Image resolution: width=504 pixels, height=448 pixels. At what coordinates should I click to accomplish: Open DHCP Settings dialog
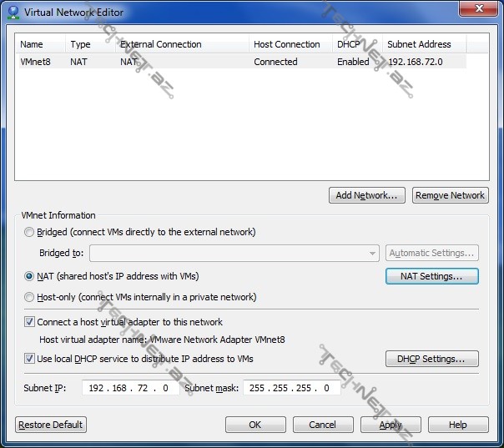coord(432,359)
